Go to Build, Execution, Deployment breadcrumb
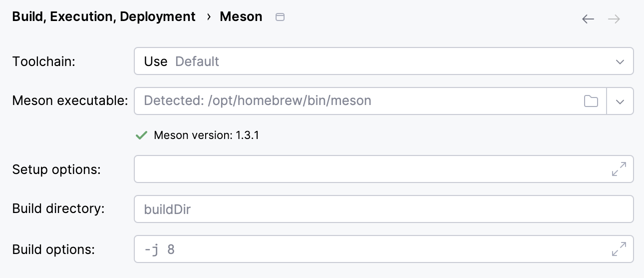Viewport: 644px width, 278px height. click(x=104, y=16)
